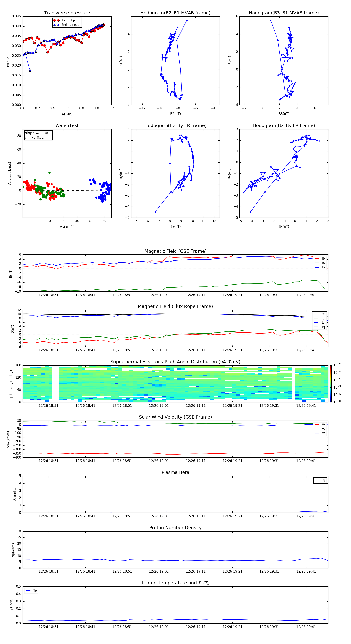Select the "Bx'" flux rope legend entry
The width and height of the screenshot is (351, 644).
(320, 314)
